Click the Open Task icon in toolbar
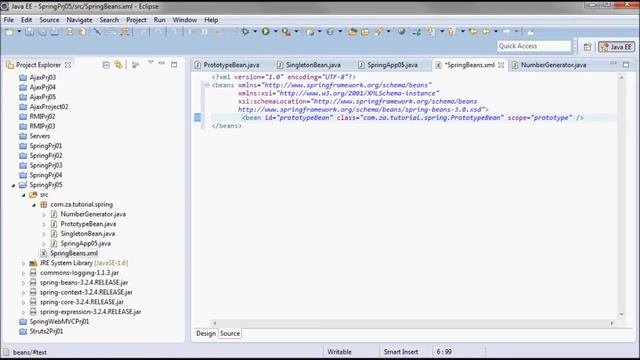Screen dimensions: 640x360 pos(365,31)
